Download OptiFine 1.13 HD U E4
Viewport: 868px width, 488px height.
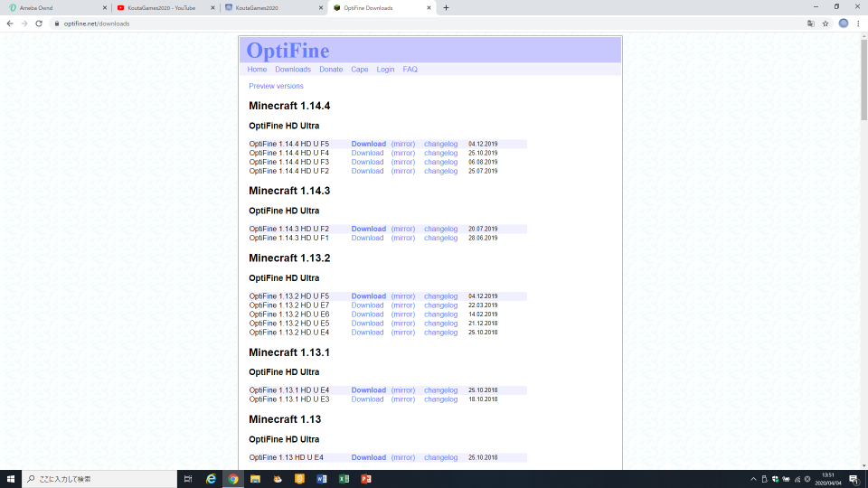(x=369, y=457)
